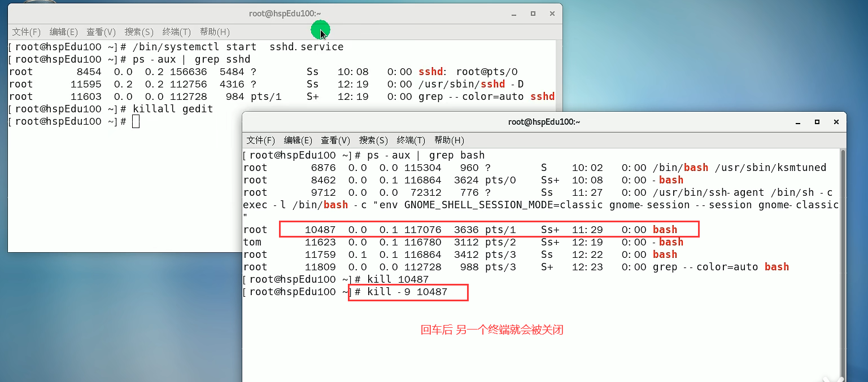
Task: Click PID 8454 in sshd process list
Action: 89,72
